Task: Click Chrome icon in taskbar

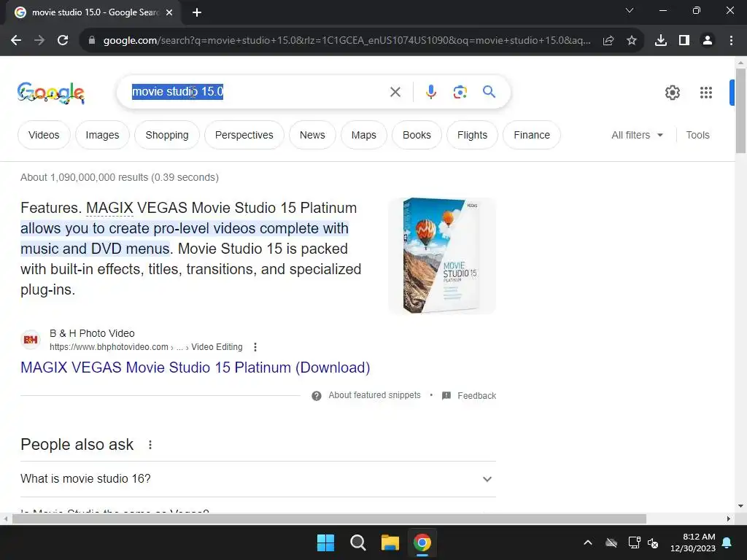Action: (422, 542)
